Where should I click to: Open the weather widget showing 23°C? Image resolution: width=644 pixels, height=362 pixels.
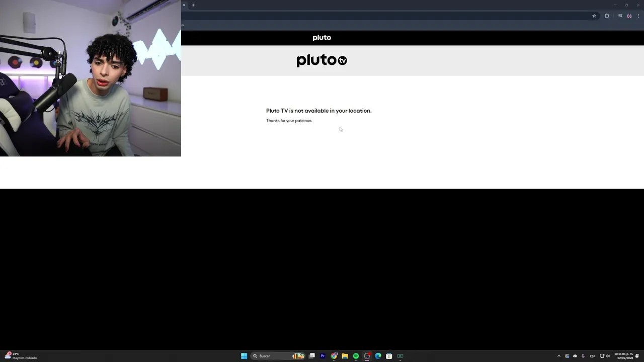pos(21,356)
